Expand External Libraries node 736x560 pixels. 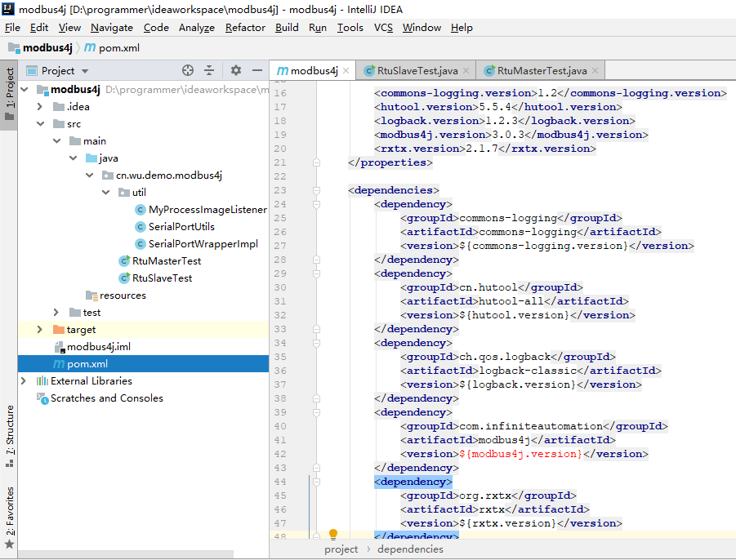[x=24, y=381]
